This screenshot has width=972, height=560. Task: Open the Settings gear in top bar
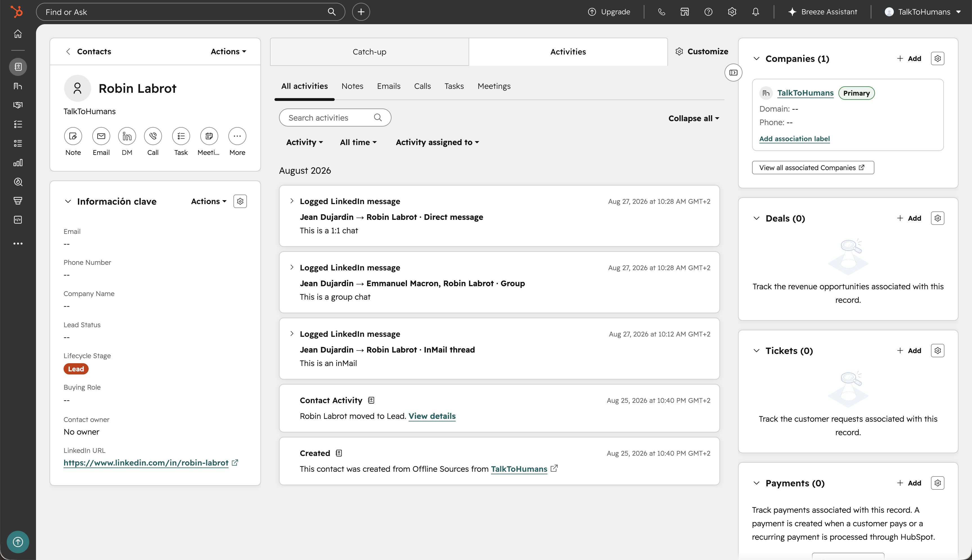tap(732, 12)
